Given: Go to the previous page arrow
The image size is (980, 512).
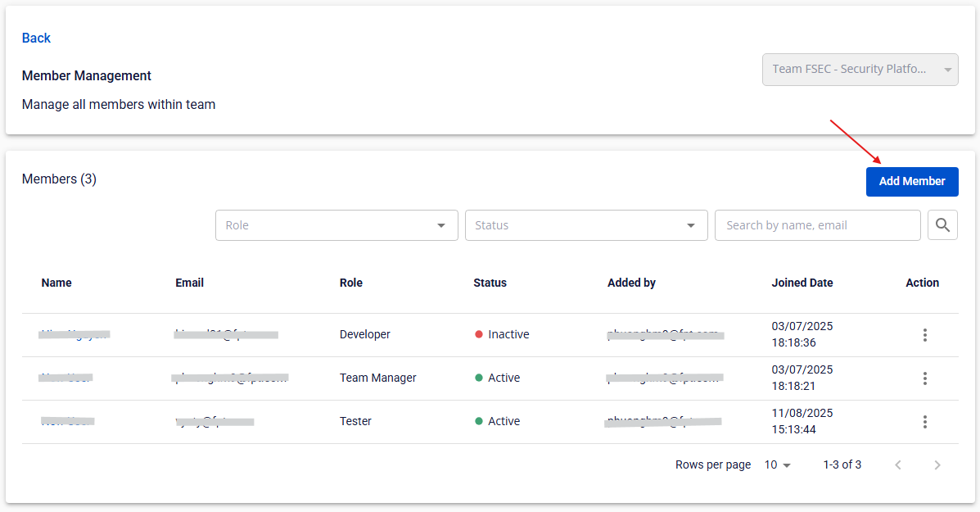Looking at the screenshot, I should point(898,465).
